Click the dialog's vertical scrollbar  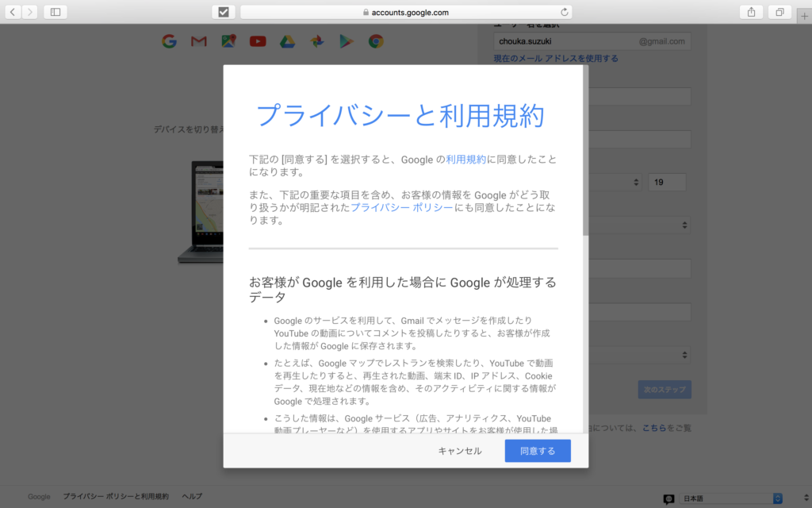[x=585, y=151]
